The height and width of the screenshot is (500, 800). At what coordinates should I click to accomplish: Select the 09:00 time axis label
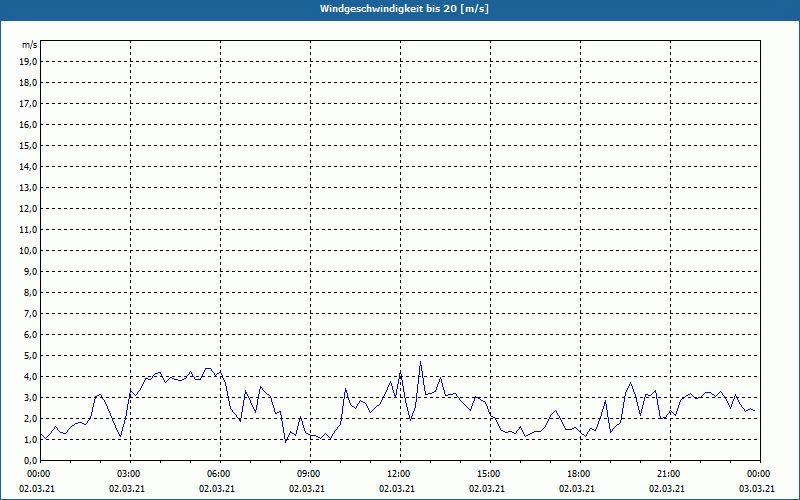309,474
